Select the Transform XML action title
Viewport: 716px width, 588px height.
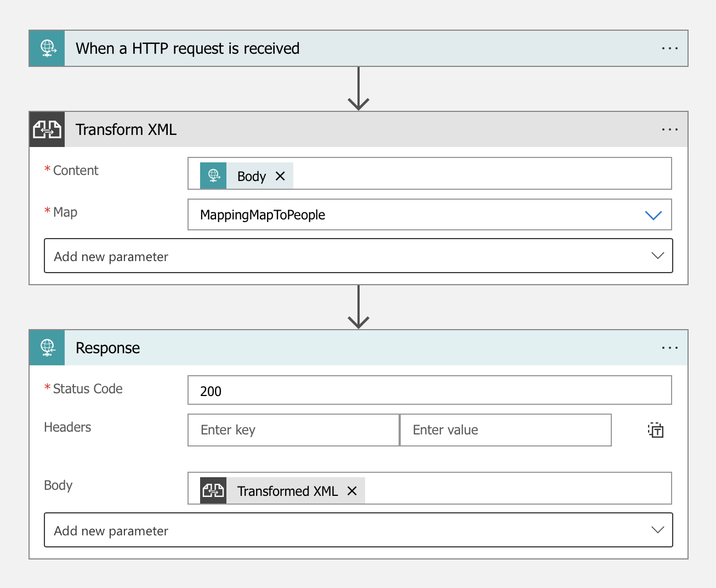click(x=126, y=129)
